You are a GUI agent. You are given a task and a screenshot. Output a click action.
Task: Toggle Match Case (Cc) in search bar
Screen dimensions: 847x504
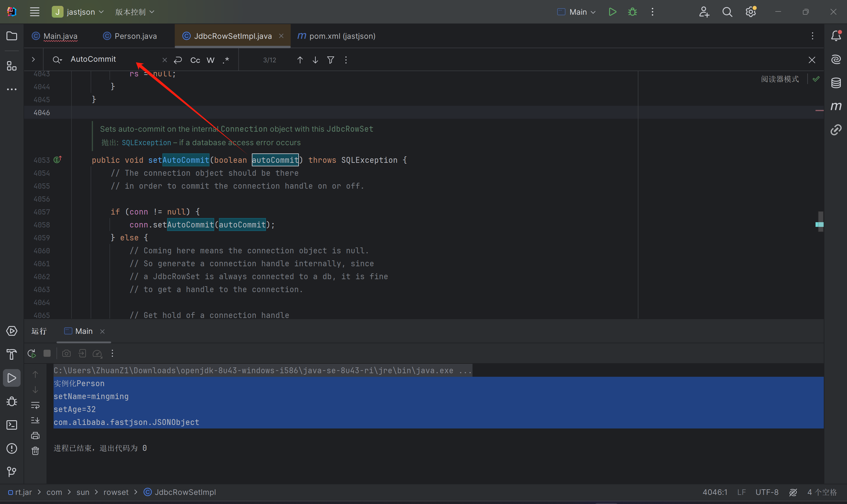[x=195, y=60]
